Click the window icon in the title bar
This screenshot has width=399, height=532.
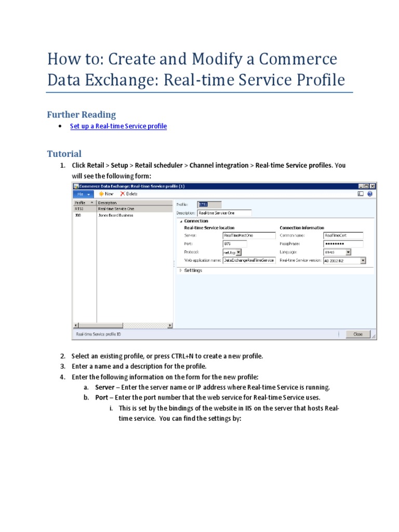click(76, 186)
